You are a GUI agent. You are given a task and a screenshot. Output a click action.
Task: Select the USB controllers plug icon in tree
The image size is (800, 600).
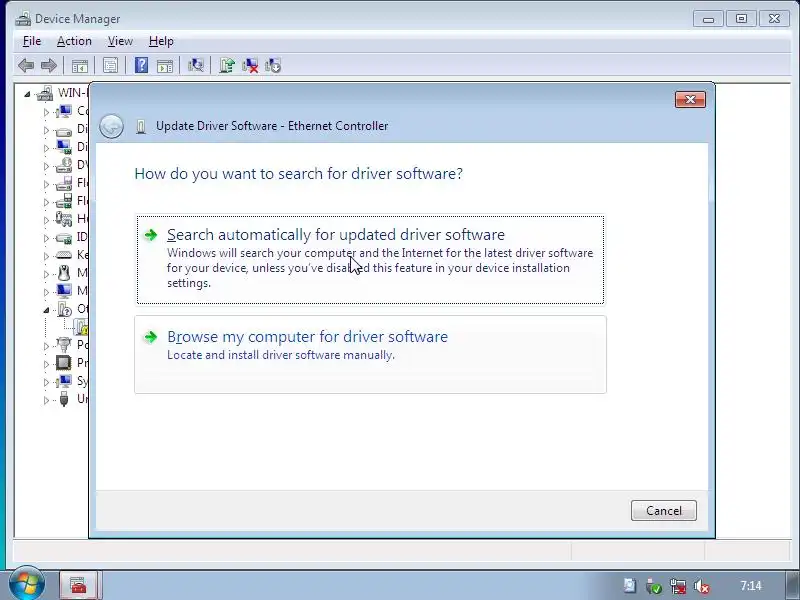click(64, 398)
